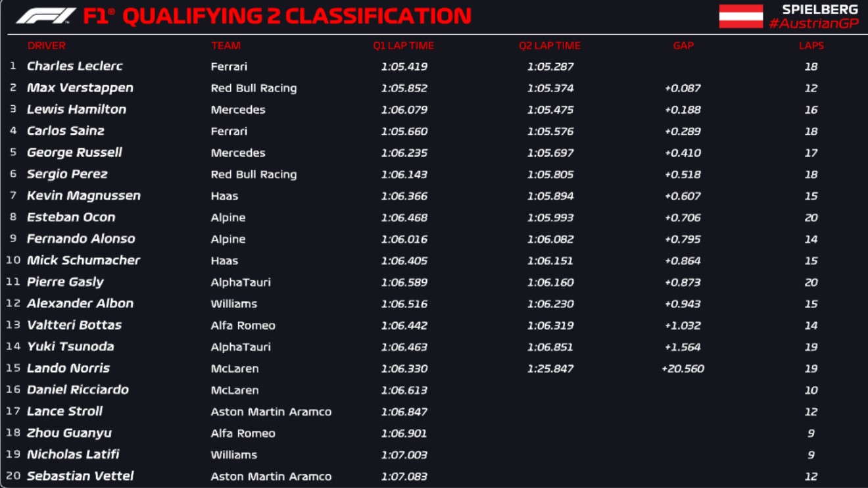Click the LAPS column header
The image size is (868, 488).
pos(811,46)
